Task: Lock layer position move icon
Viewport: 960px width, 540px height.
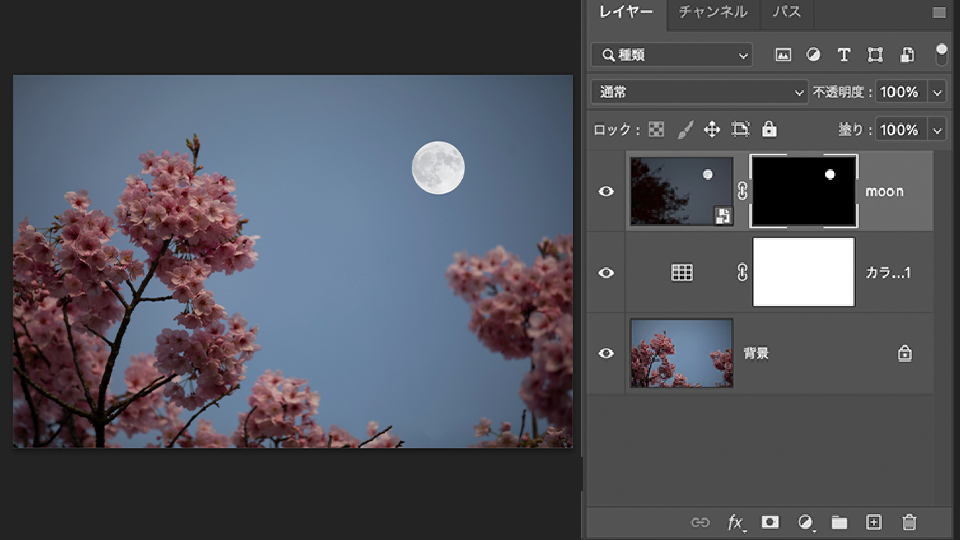Action: pyautogui.click(x=711, y=129)
